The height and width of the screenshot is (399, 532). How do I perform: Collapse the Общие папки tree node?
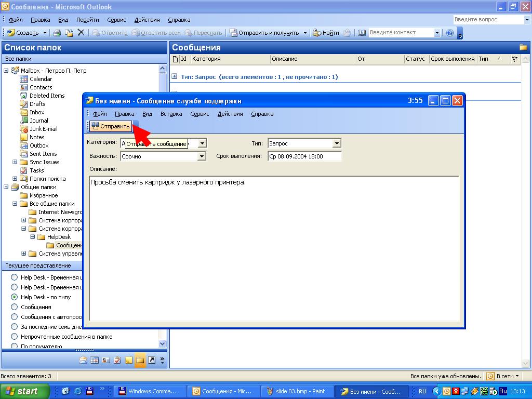(6, 187)
